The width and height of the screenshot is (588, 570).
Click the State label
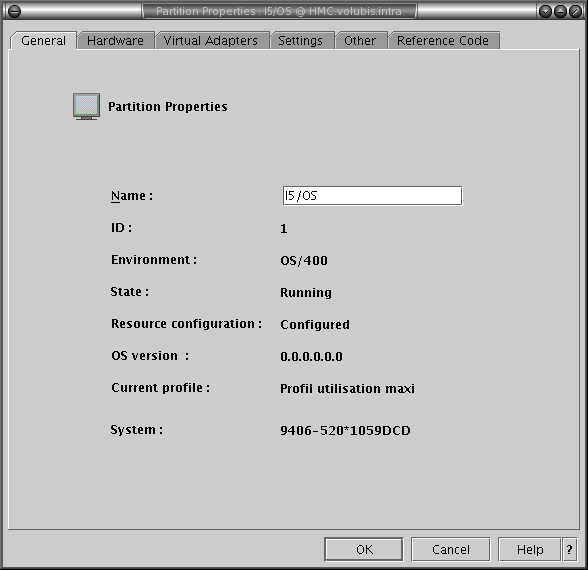point(129,291)
